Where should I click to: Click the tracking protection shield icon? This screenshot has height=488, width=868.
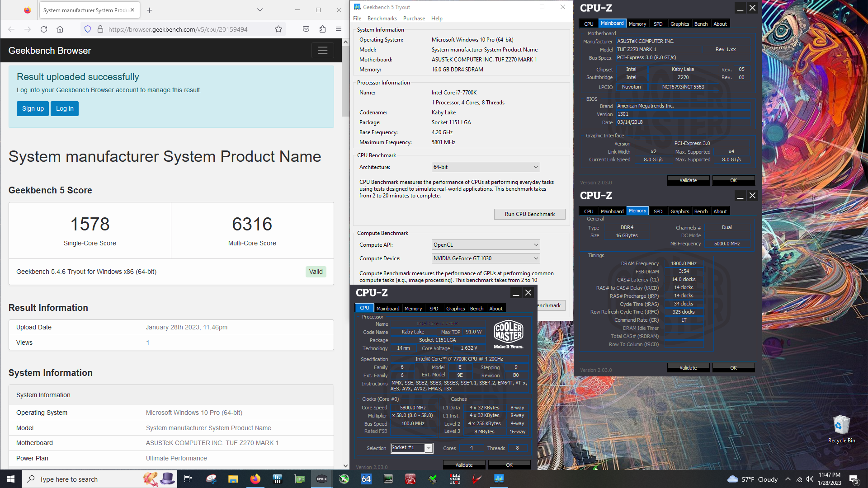[88, 29]
